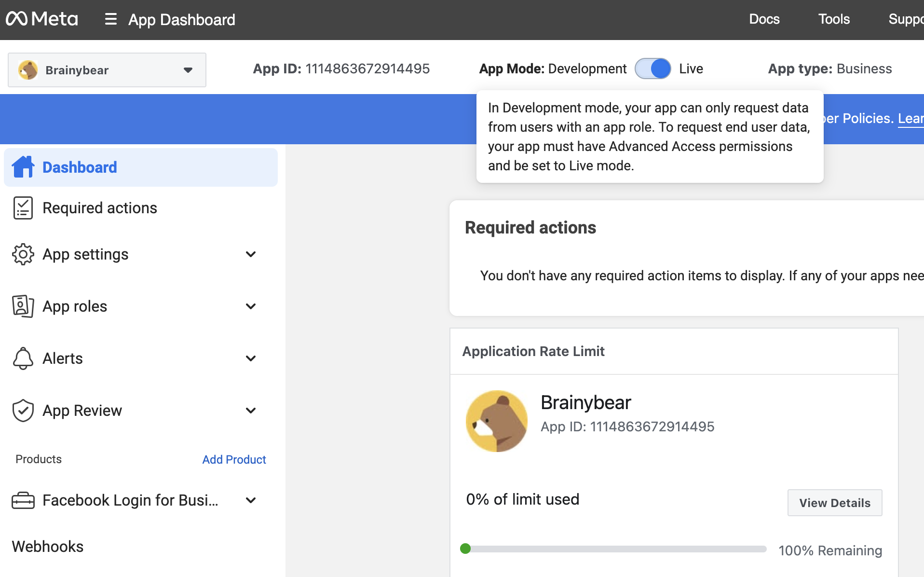Click the Meta logo
924x577 pixels.
pyautogui.click(x=41, y=19)
